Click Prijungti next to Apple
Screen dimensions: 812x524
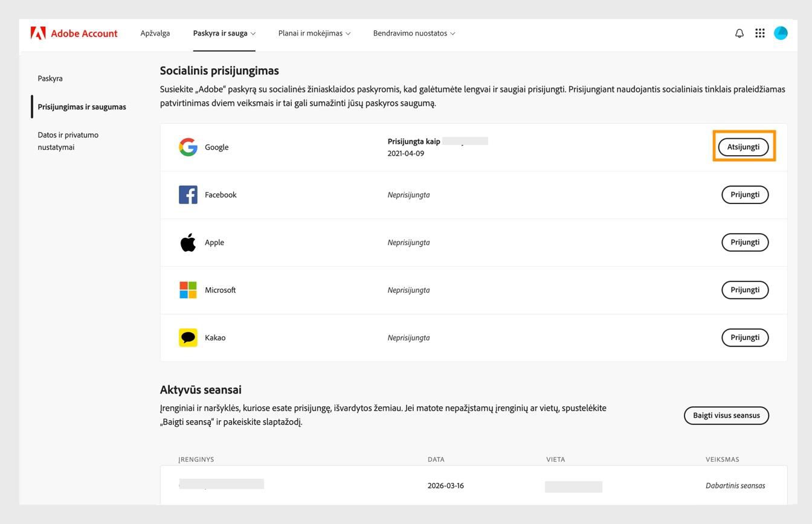tap(745, 242)
